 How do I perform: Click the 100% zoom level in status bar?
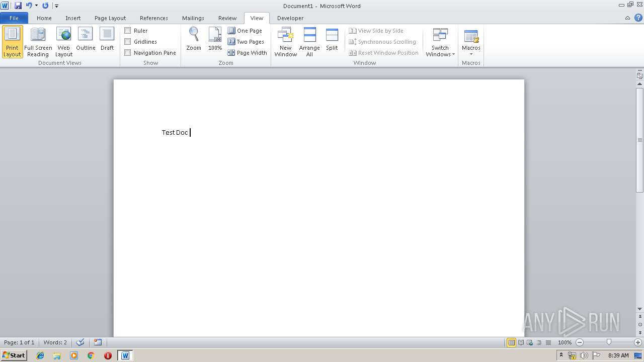pyautogui.click(x=565, y=342)
